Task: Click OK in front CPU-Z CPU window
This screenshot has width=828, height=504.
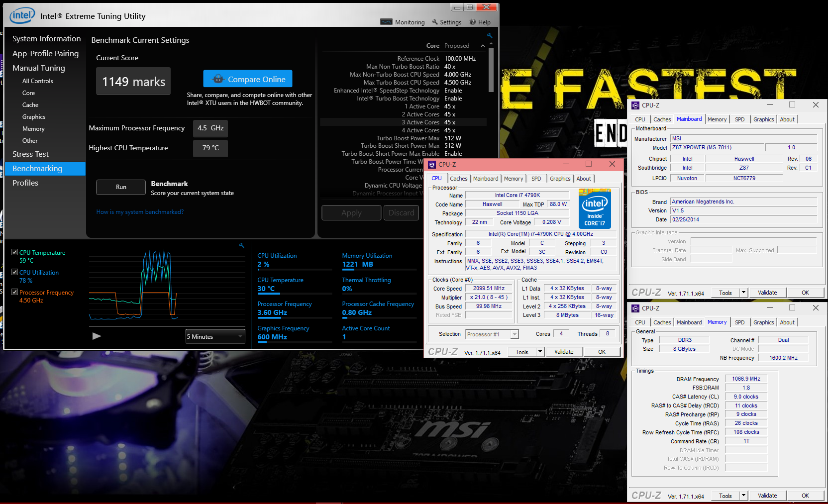Action: (602, 352)
